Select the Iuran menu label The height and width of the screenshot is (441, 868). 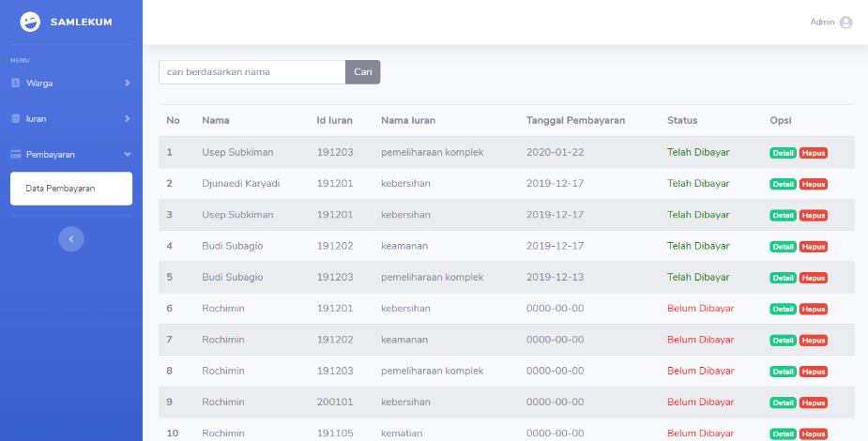pos(36,118)
